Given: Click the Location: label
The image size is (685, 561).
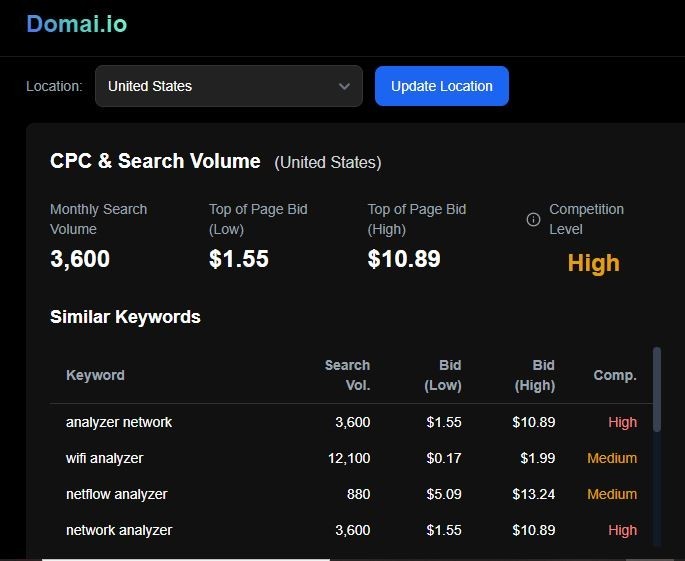Looking at the screenshot, I should 54,87.
